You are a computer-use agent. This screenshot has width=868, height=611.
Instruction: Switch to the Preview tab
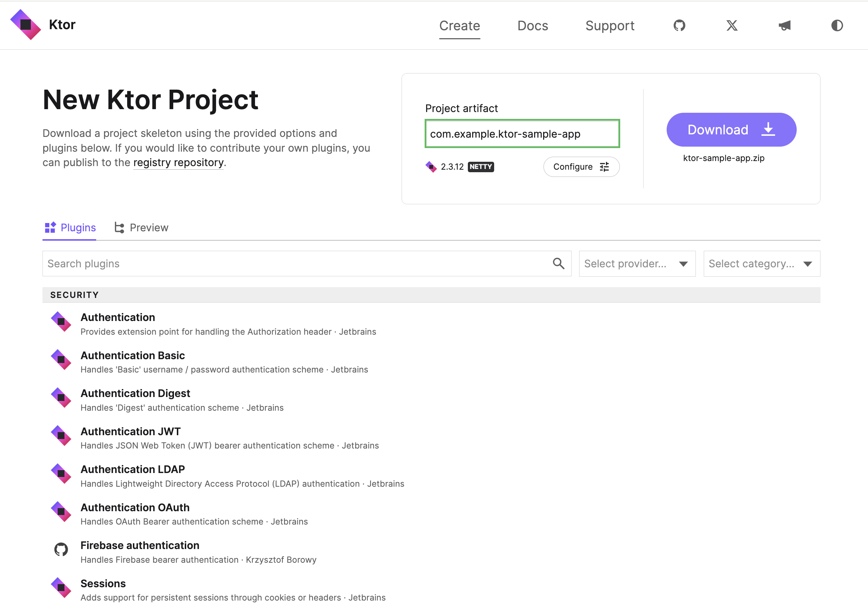[x=142, y=227]
